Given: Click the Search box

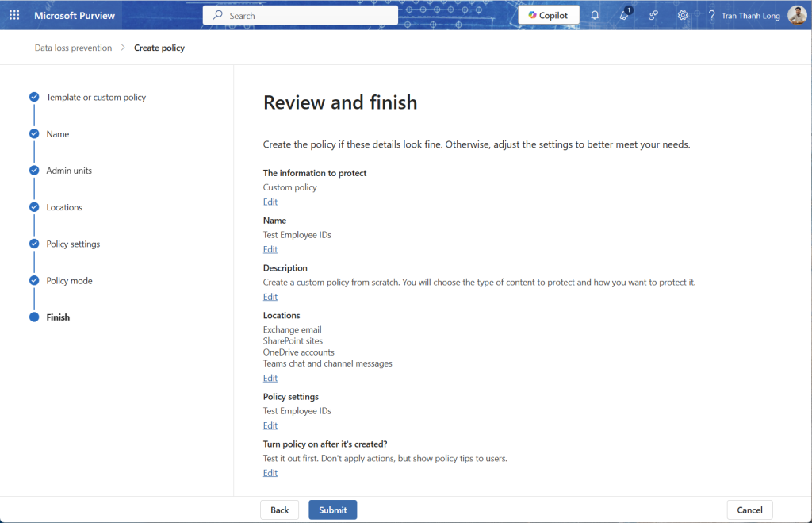Looking at the screenshot, I should pos(301,15).
